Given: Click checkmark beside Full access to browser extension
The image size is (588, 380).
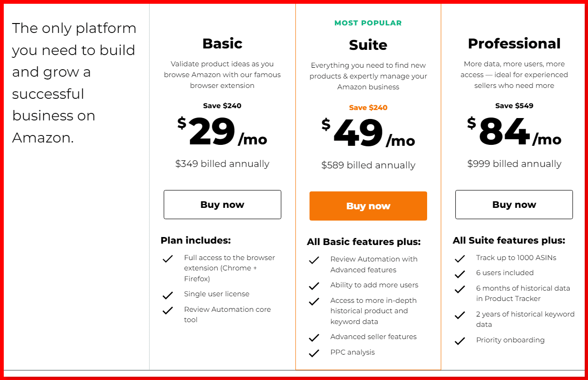Looking at the screenshot, I should pos(167,259).
